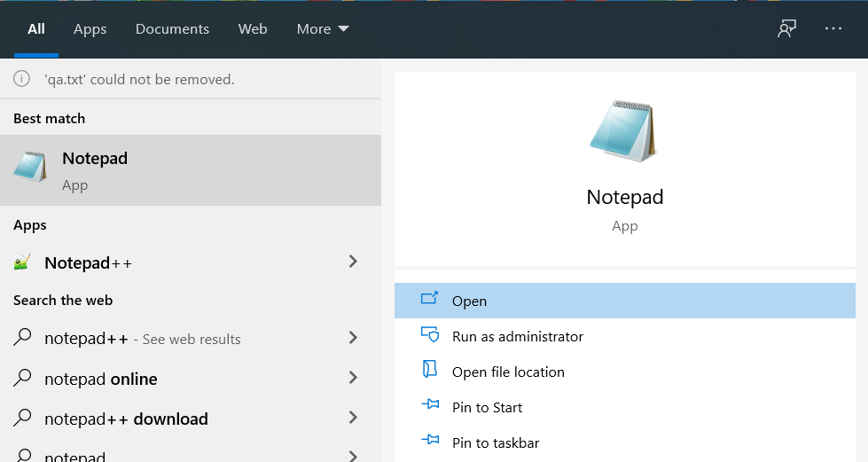
Task: Open the three-dot options menu
Action: (833, 28)
